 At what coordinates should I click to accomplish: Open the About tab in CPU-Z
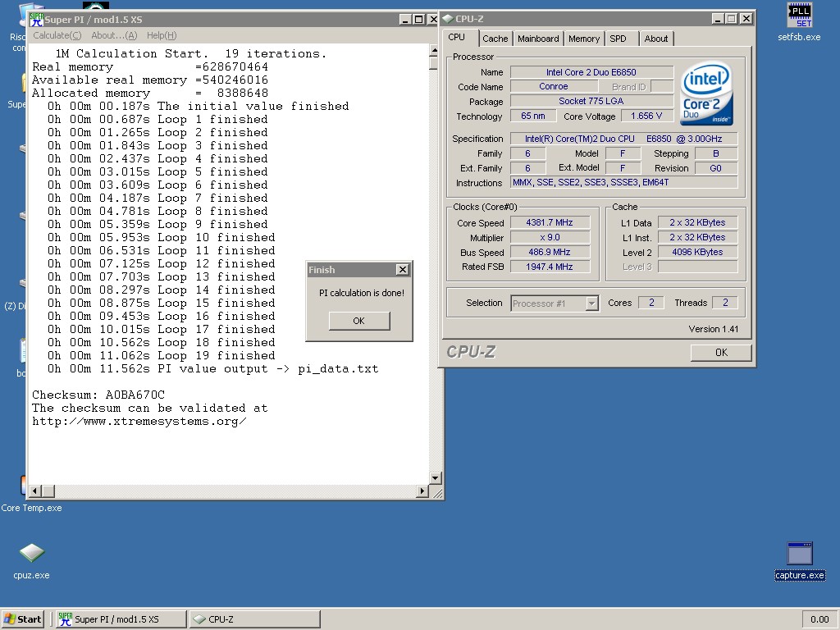(x=656, y=39)
